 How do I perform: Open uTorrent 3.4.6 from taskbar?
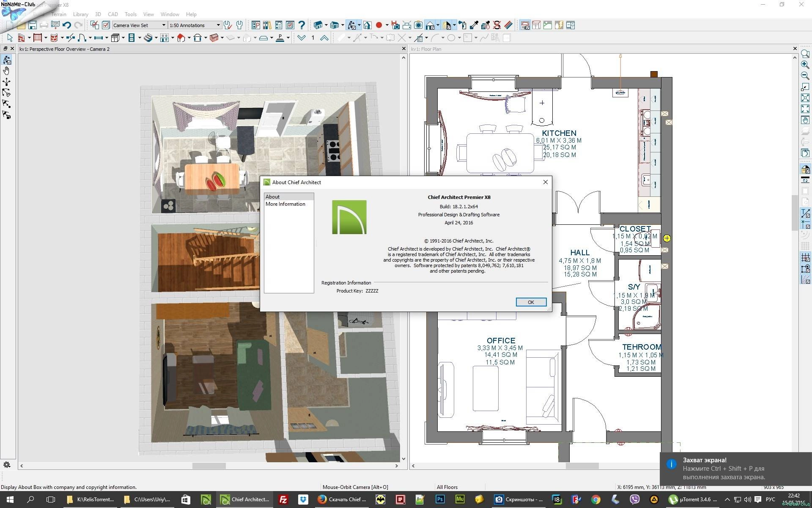pyautogui.click(x=694, y=500)
